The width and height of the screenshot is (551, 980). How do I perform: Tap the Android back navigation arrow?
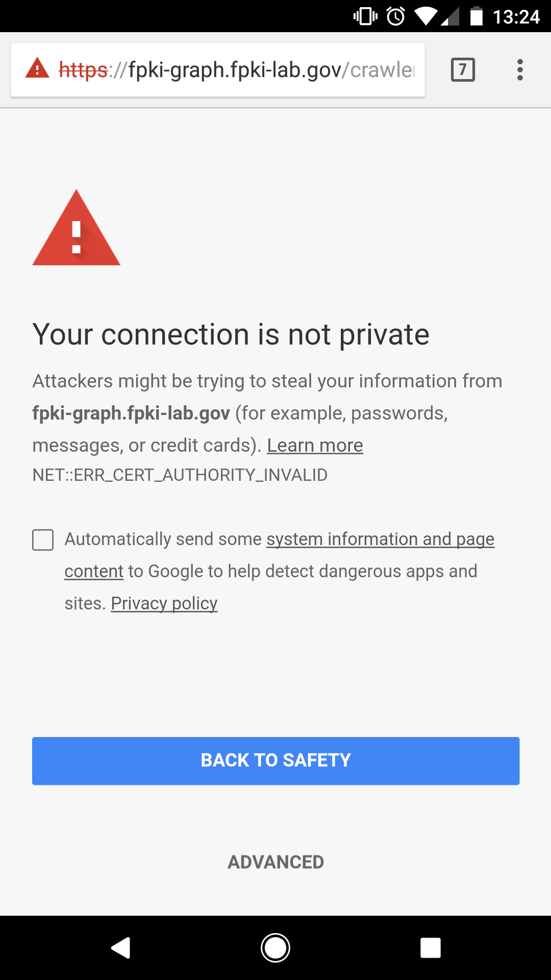click(x=120, y=948)
